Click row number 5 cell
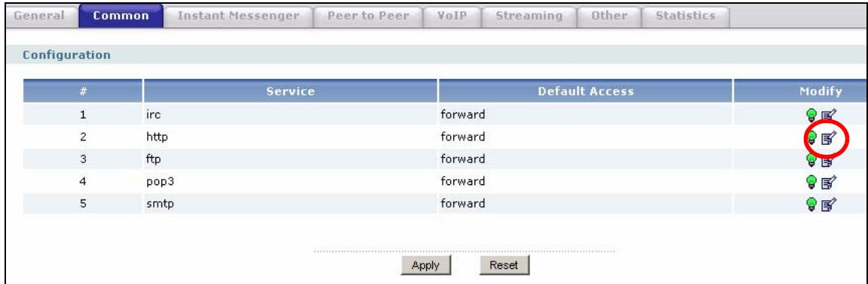This screenshot has height=284, width=868. (x=82, y=204)
